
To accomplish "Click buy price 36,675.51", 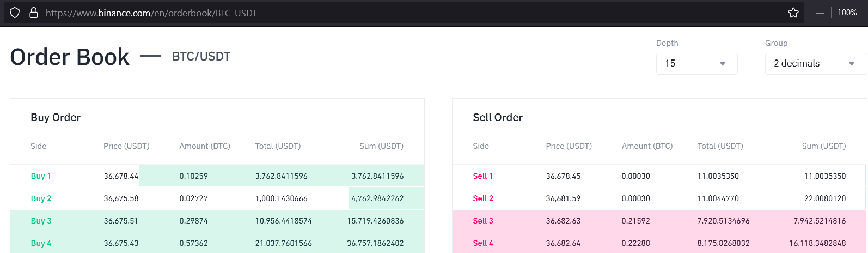I will 121,221.
